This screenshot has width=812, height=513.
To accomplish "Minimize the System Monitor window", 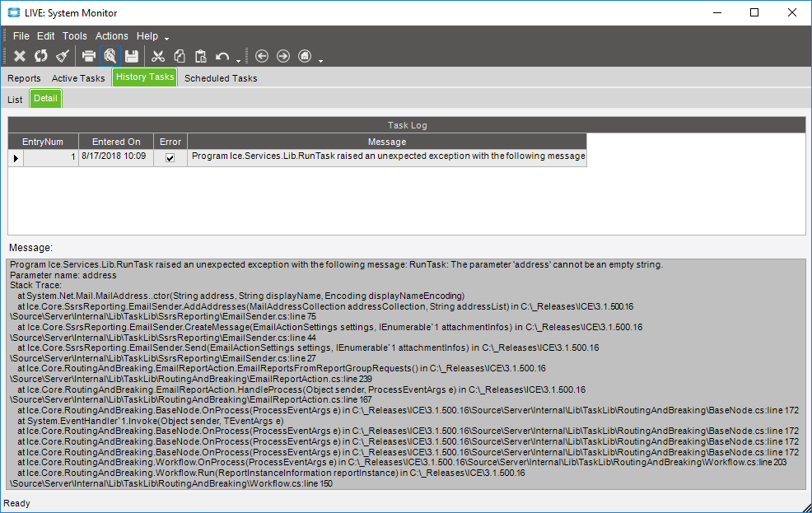I will (x=717, y=12).
